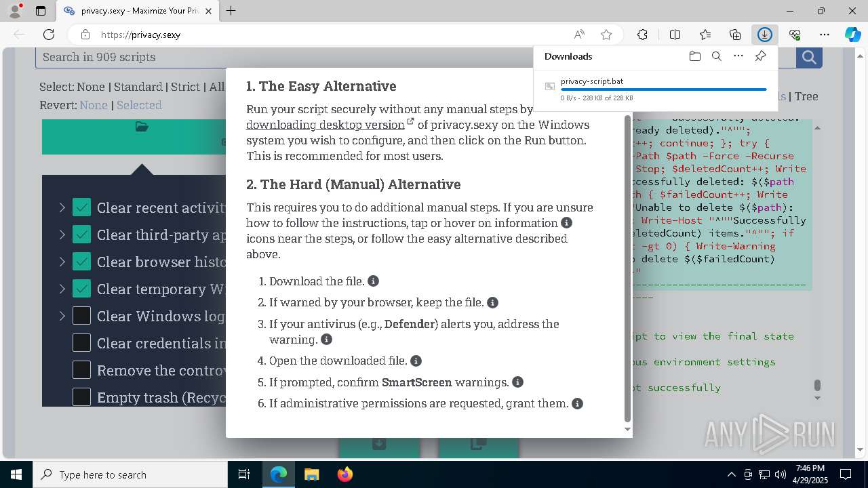Screen dimensions: 868x488
Task: Show info for Download the file step
Action: coord(373,281)
